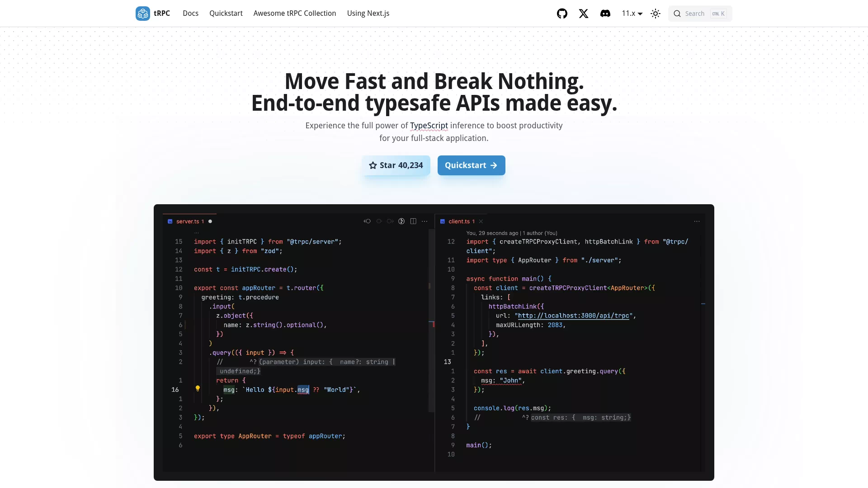Click the TypeScript link in subtitle

pyautogui.click(x=429, y=126)
